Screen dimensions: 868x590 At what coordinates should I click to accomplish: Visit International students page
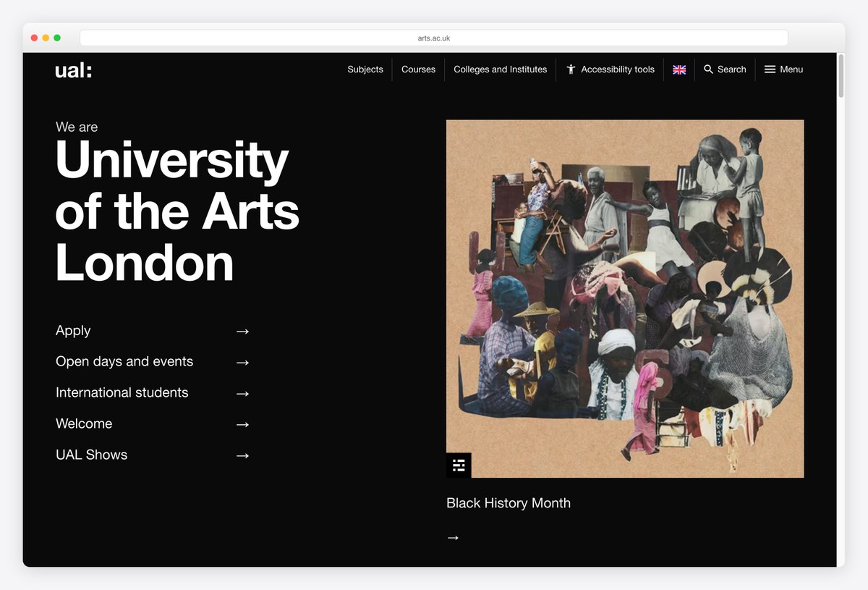point(122,392)
